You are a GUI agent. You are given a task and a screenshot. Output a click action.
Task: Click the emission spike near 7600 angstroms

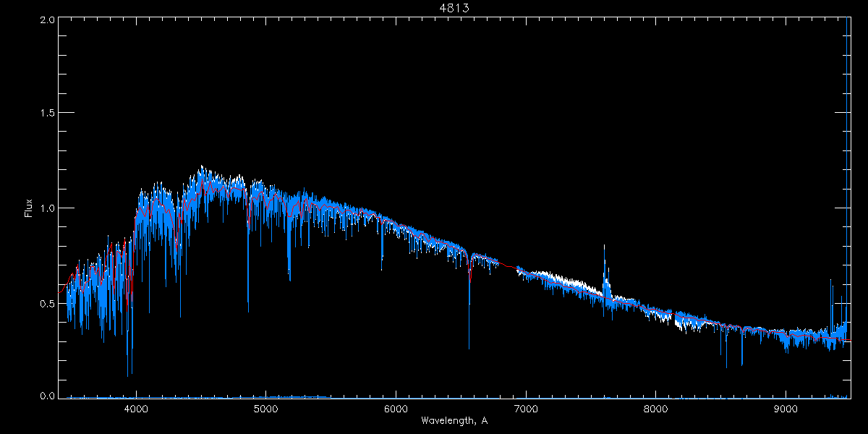point(605,271)
